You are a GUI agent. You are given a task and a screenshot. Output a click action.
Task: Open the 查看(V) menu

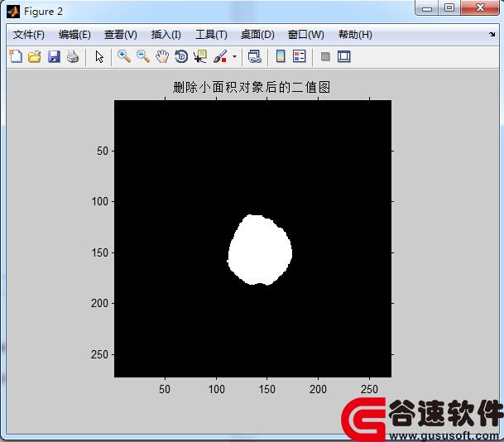point(121,35)
